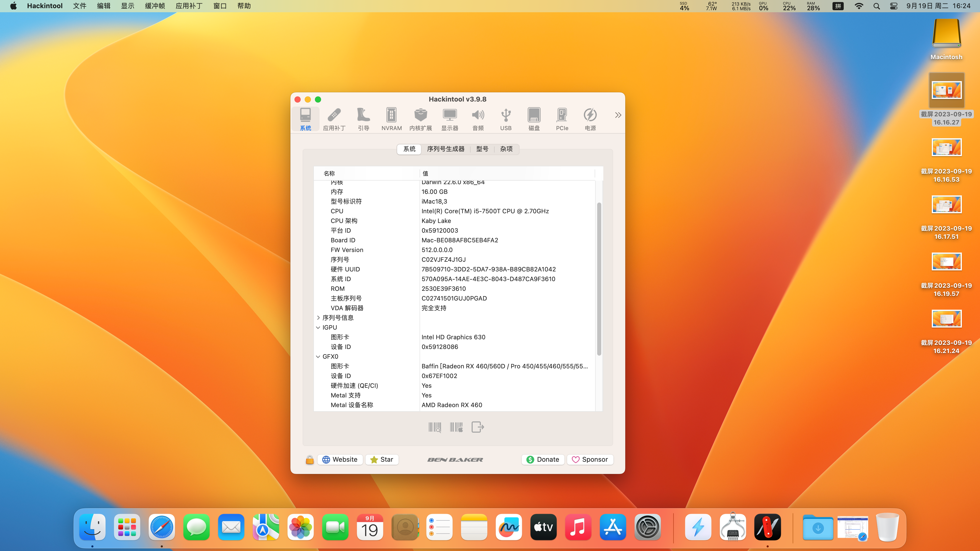The width and height of the screenshot is (980, 551).
Task: Collapse the IGPU tree group
Action: click(318, 327)
